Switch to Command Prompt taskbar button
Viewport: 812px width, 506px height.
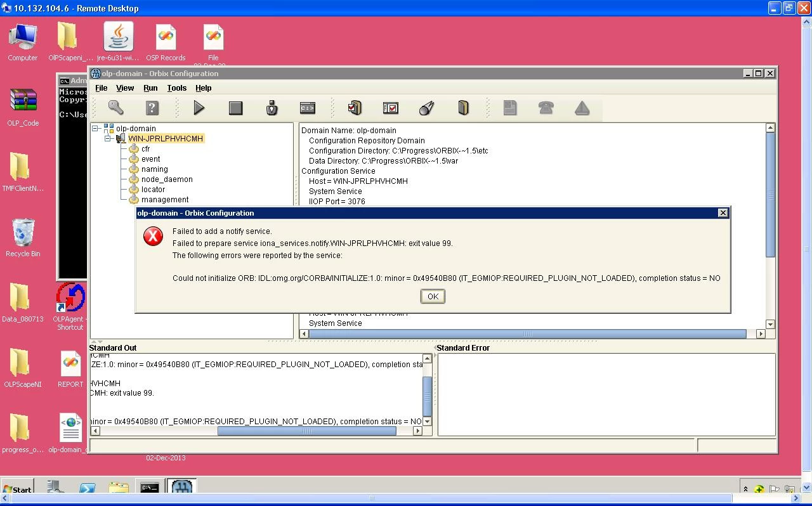tap(150, 488)
